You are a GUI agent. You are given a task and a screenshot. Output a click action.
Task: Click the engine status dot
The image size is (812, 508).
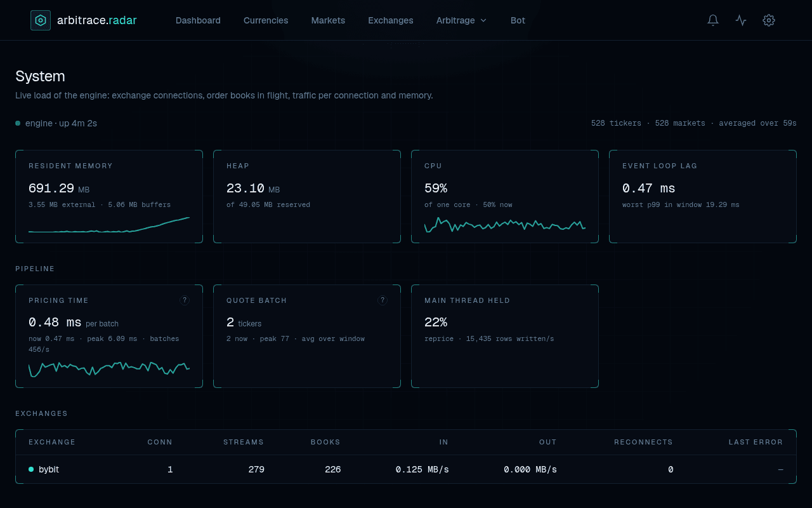coord(18,123)
